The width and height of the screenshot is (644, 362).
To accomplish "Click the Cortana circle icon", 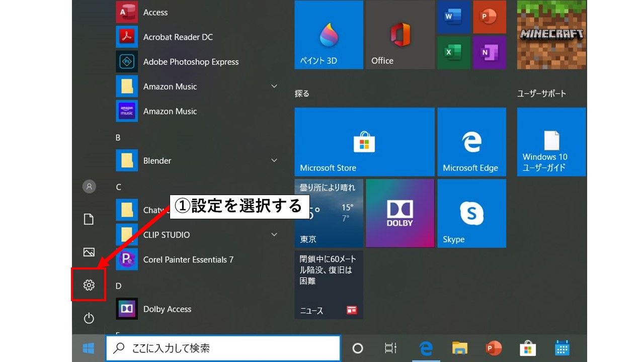I will 358,348.
